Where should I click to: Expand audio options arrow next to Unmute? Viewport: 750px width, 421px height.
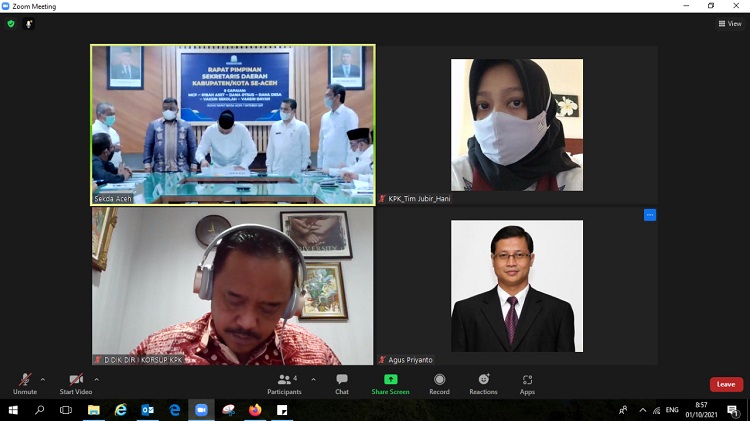43,379
